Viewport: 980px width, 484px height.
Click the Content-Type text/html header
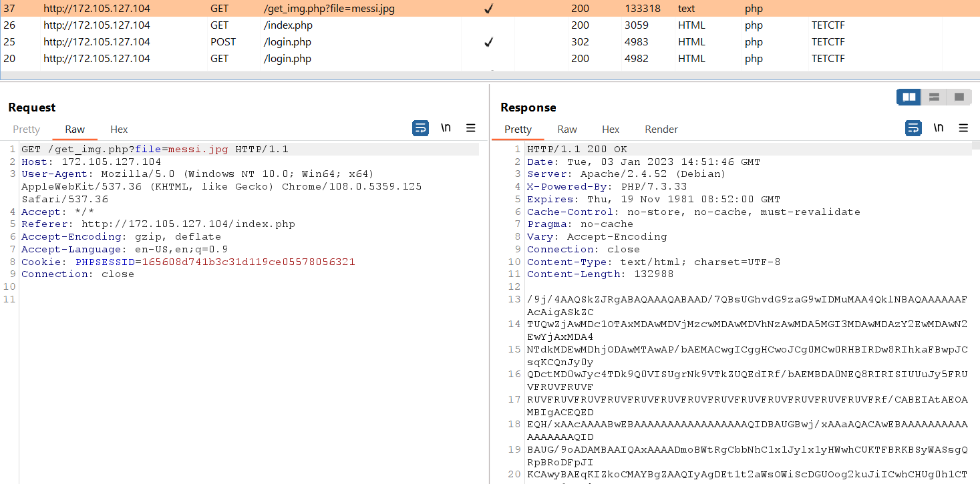click(653, 262)
